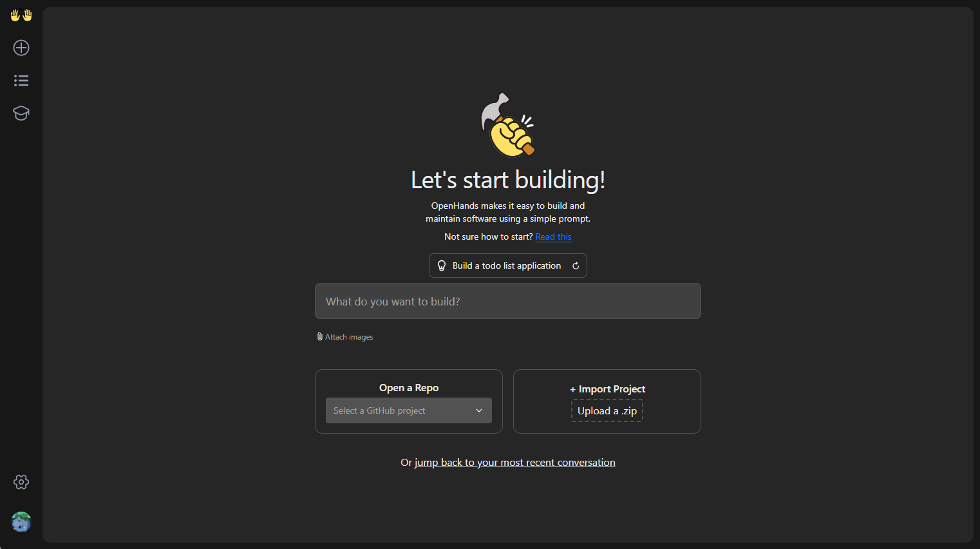
Task: Click the 'Open a Repo' heading
Action: [x=409, y=387]
